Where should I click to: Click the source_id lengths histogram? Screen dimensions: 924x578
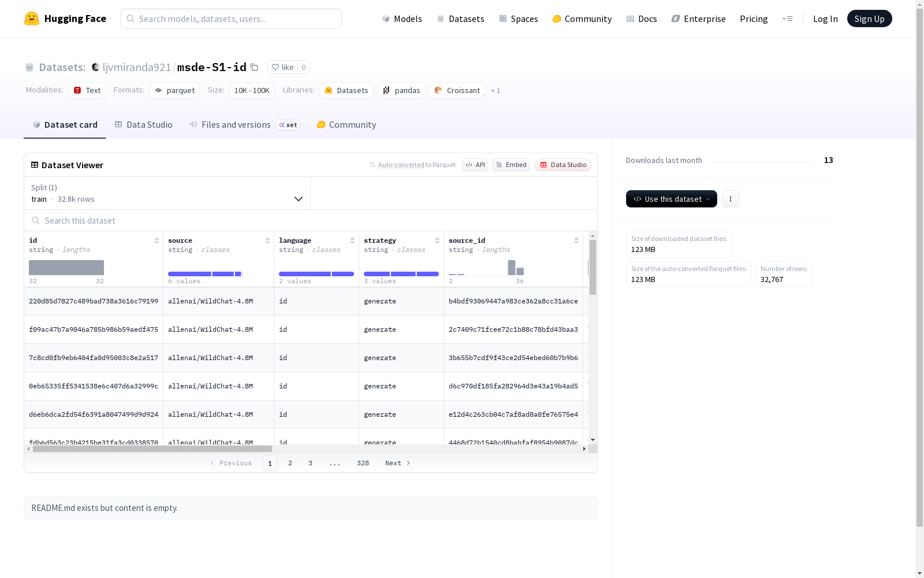[x=486, y=268]
